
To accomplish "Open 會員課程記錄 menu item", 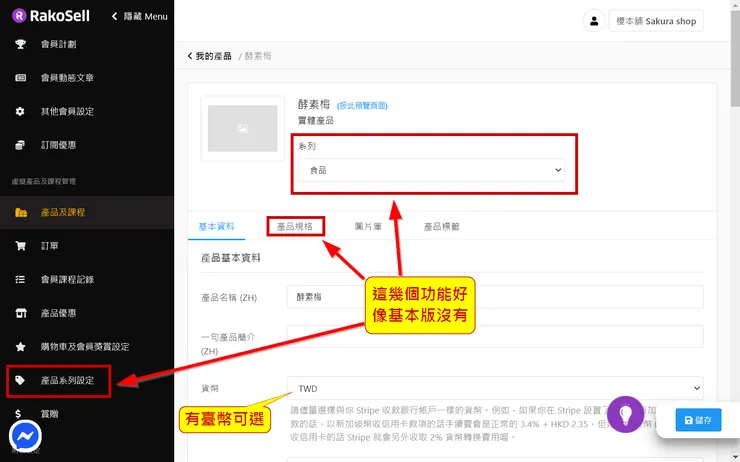I will click(67, 279).
